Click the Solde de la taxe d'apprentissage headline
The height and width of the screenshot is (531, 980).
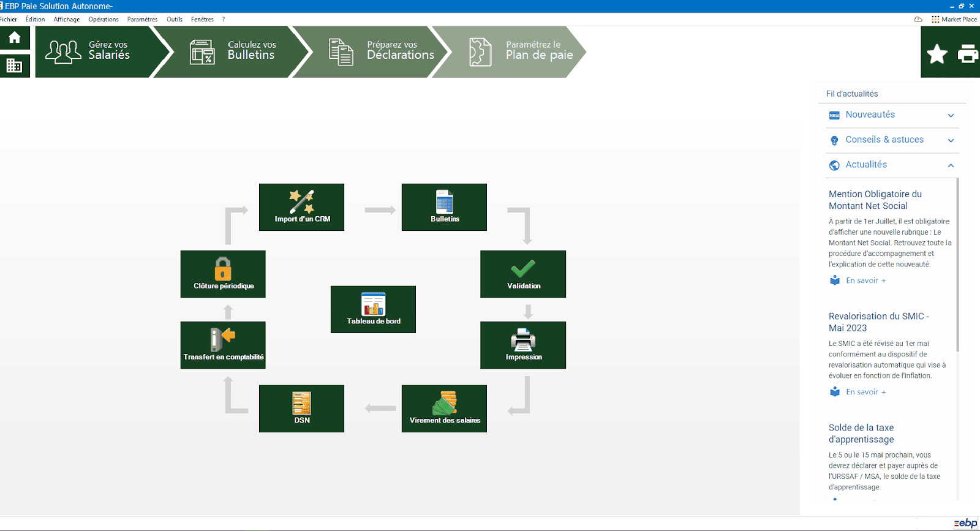[861, 434]
